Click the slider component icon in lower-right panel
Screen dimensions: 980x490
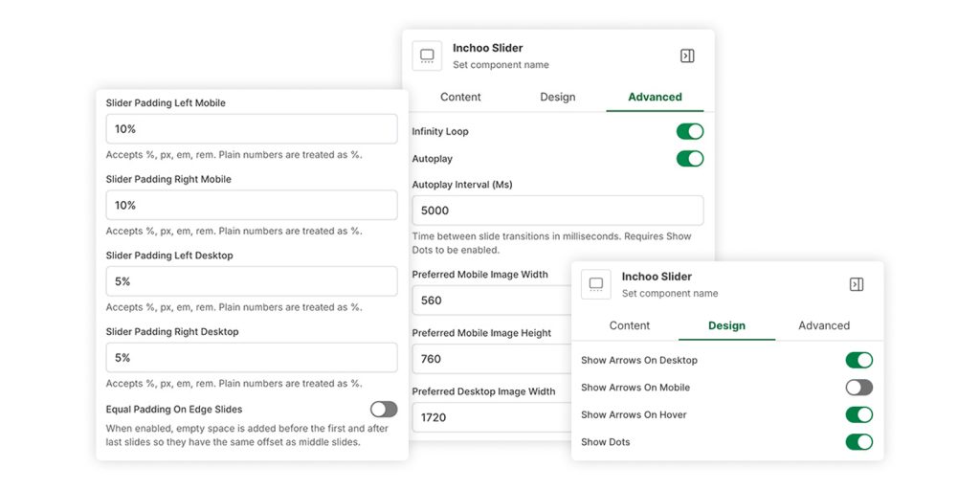click(x=596, y=284)
